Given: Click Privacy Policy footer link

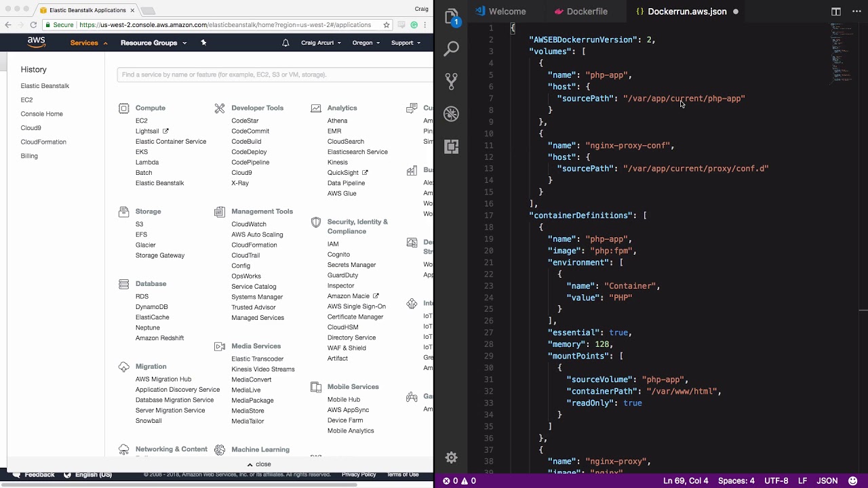Looking at the screenshot, I should tap(359, 474).
